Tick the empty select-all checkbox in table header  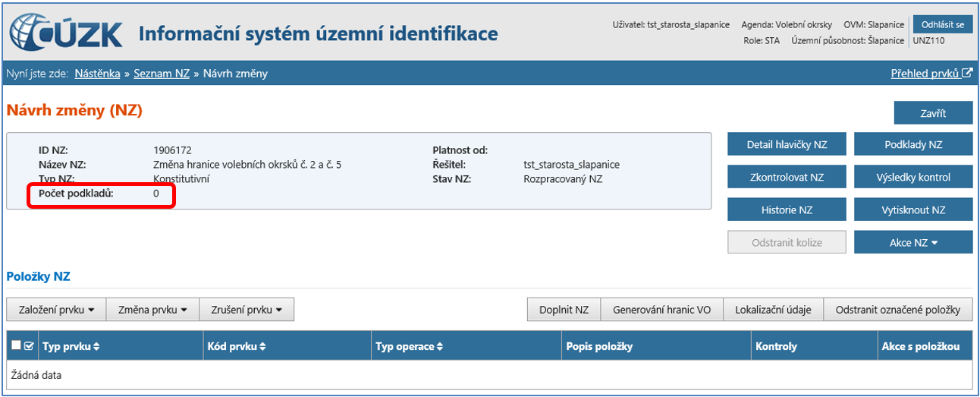16,346
